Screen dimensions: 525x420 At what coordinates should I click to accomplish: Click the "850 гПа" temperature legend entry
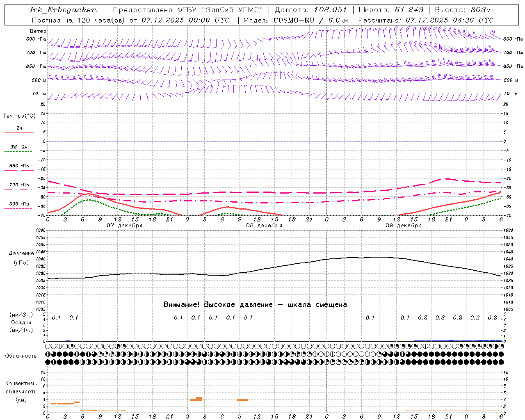tap(19, 166)
